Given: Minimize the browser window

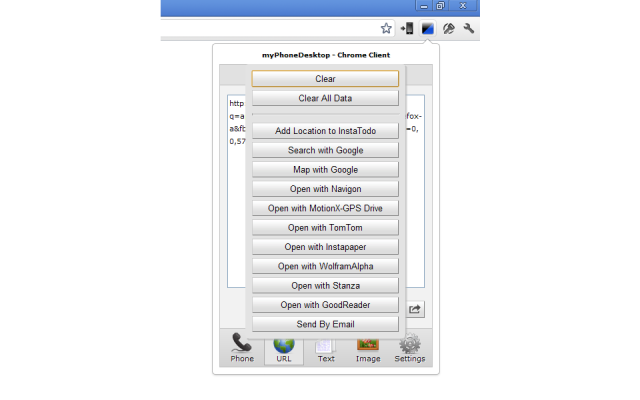Looking at the screenshot, I should (x=424, y=6).
